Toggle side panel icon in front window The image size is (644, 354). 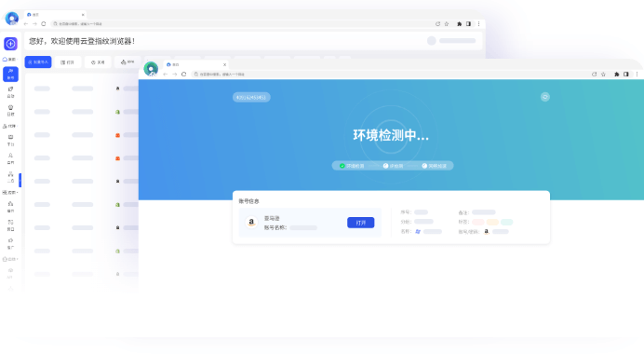point(626,74)
